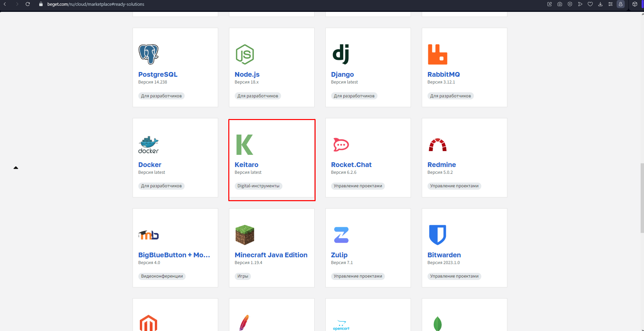Click the green MongoDB leaf logo
This screenshot has width=644, height=331.
click(438, 324)
